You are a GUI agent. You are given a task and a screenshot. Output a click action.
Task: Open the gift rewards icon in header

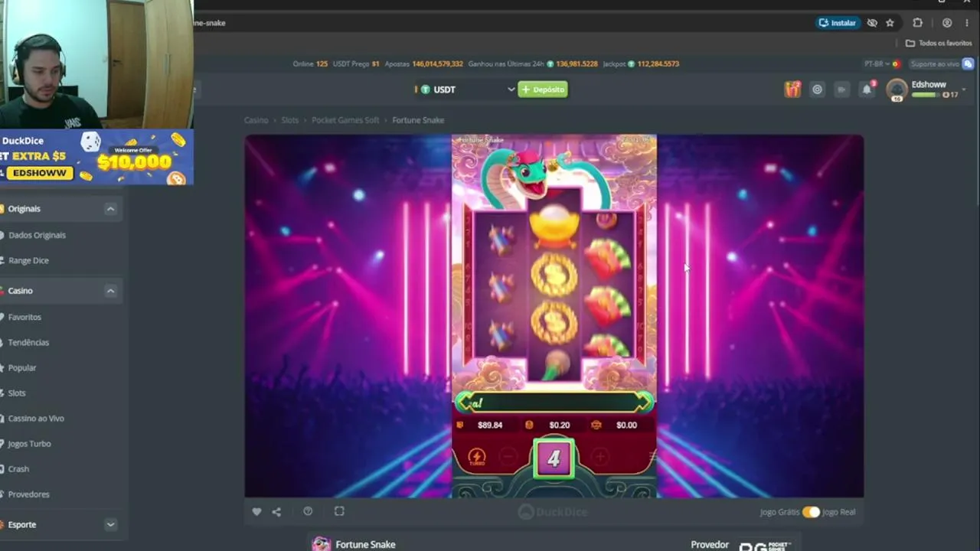(792, 90)
